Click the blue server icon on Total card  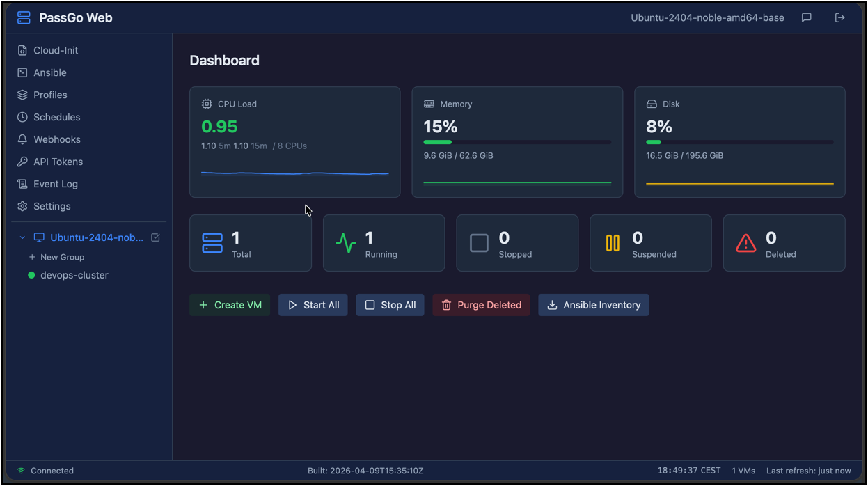point(212,243)
